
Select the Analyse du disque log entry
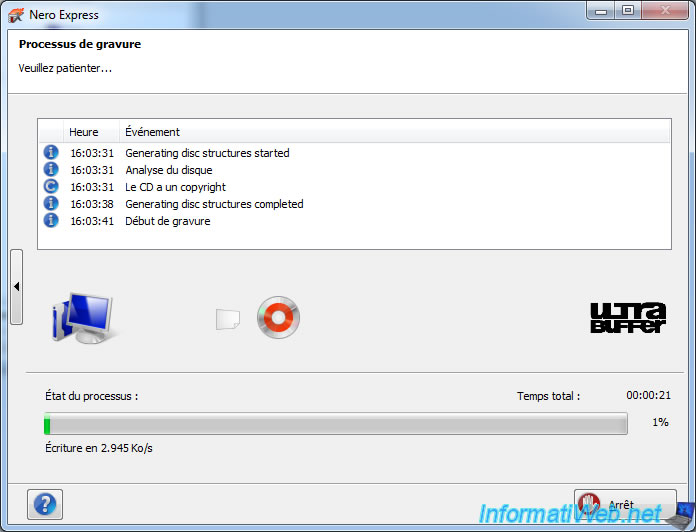click(x=168, y=170)
